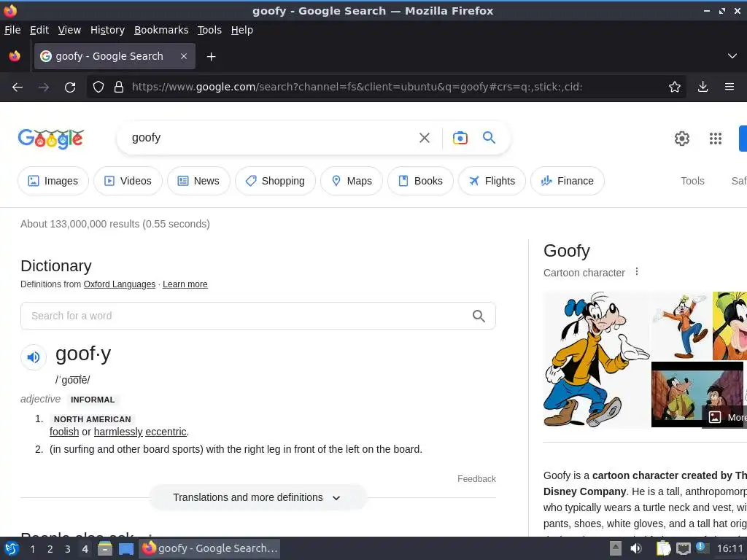Image resolution: width=747 pixels, height=560 pixels.
Task: Click the dictionary word search magnifier
Action: click(479, 316)
